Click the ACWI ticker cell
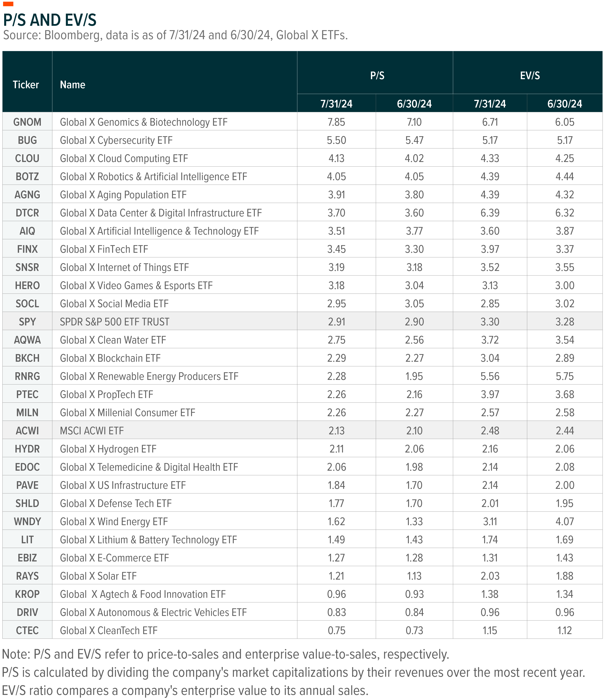The image size is (605, 700). [27, 431]
